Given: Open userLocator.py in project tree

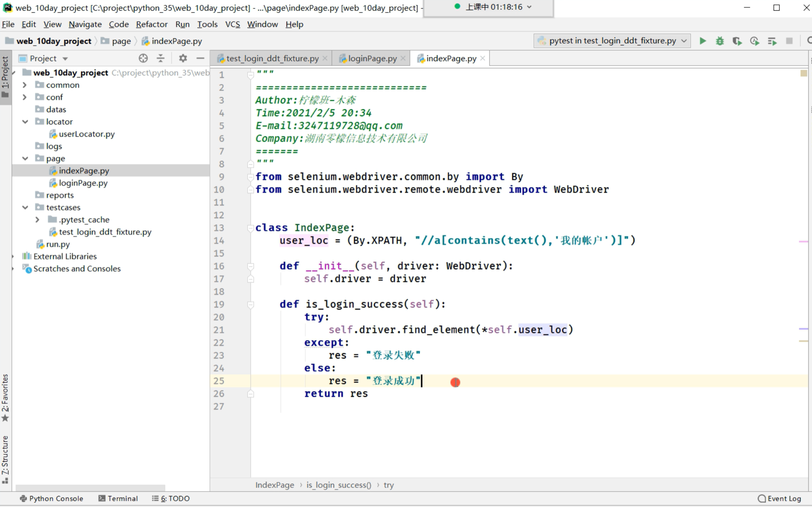Looking at the screenshot, I should click(x=86, y=134).
